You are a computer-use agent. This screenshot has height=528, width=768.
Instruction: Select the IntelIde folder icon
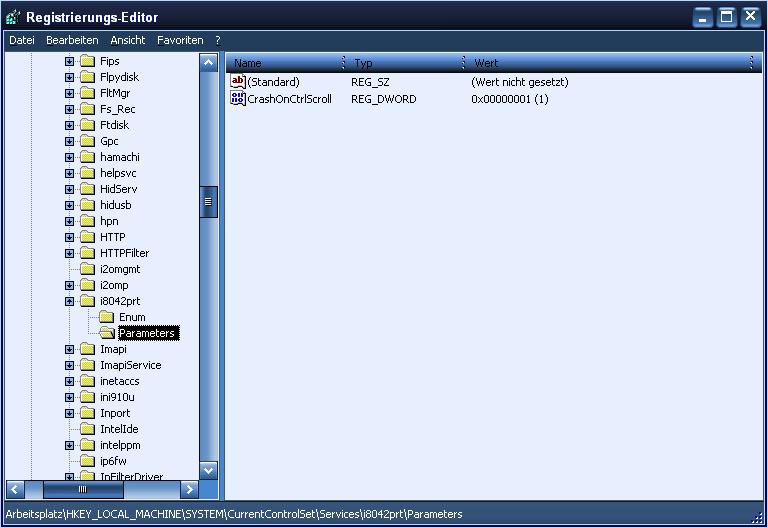(87, 429)
